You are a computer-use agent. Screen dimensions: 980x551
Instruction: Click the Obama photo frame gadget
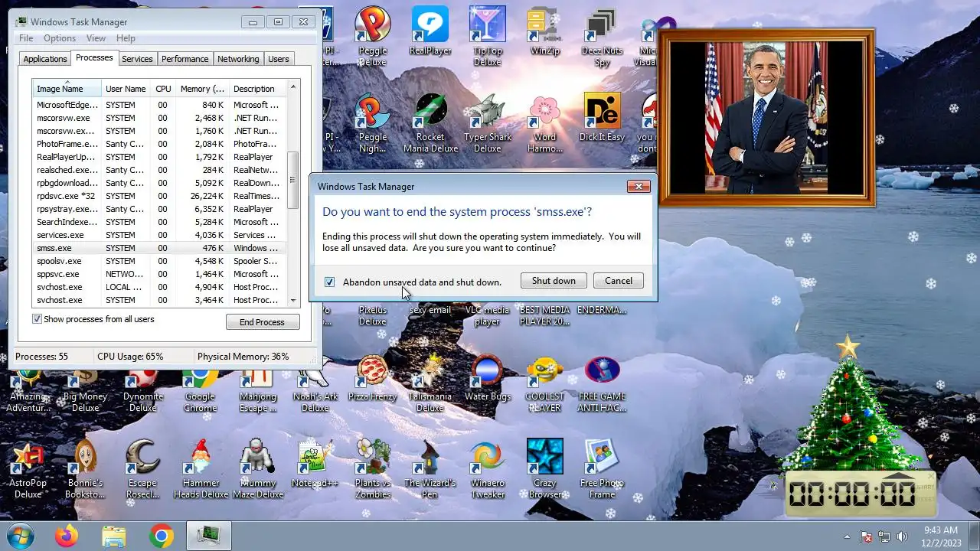click(x=766, y=118)
